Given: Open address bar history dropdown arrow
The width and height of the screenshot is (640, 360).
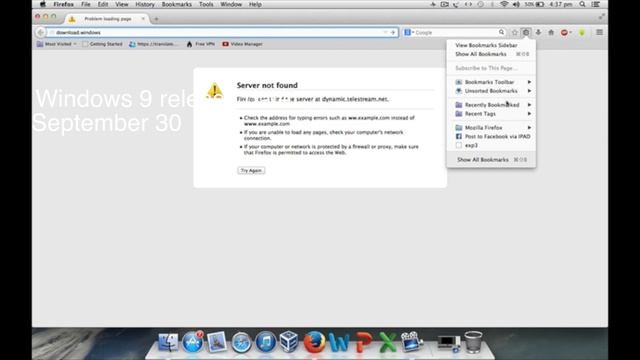Looking at the screenshot, I should pyautogui.click(x=385, y=32).
